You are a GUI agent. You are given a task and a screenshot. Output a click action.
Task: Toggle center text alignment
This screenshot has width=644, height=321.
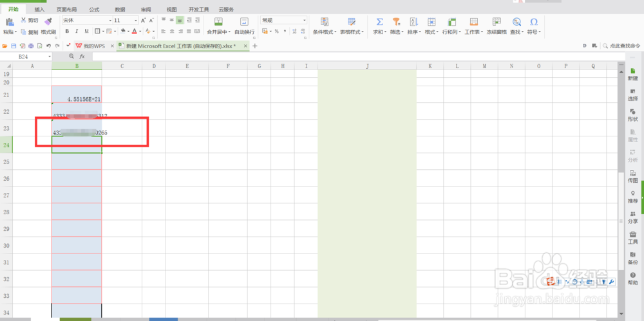click(x=172, y=31)
